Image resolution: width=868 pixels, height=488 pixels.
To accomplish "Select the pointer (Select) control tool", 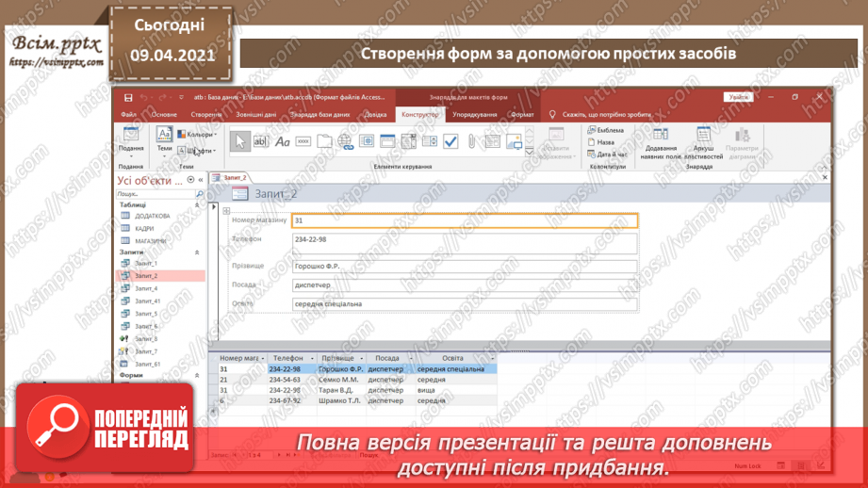I will 239,141.
